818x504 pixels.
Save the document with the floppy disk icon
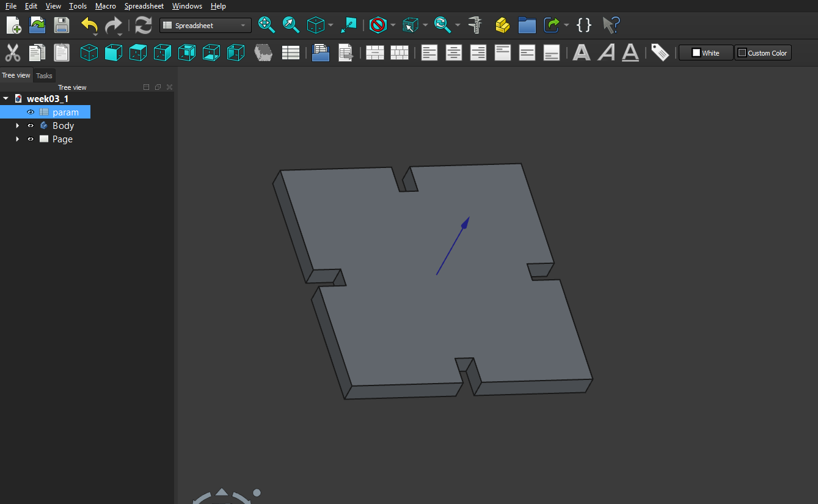pos(62,25)
